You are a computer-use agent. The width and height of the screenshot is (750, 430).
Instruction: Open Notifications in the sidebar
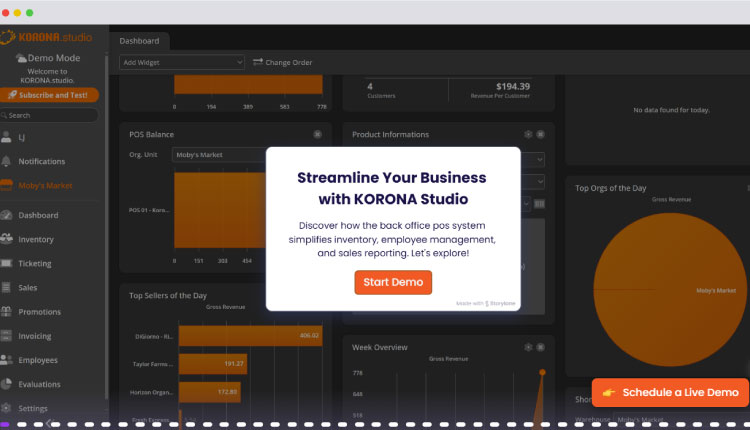point(42,161)
